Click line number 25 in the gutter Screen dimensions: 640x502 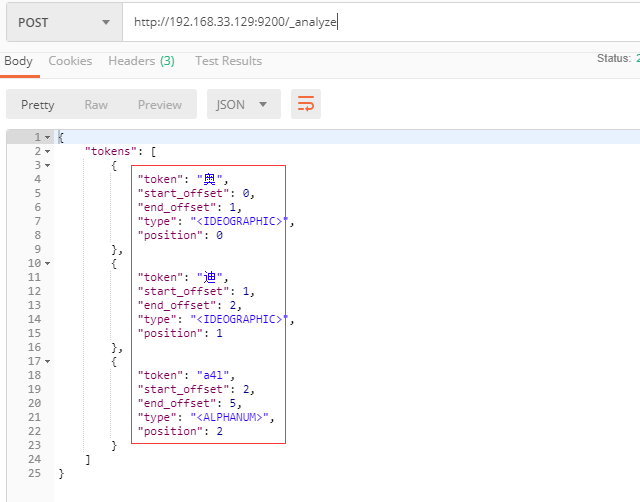coord(35,473)
